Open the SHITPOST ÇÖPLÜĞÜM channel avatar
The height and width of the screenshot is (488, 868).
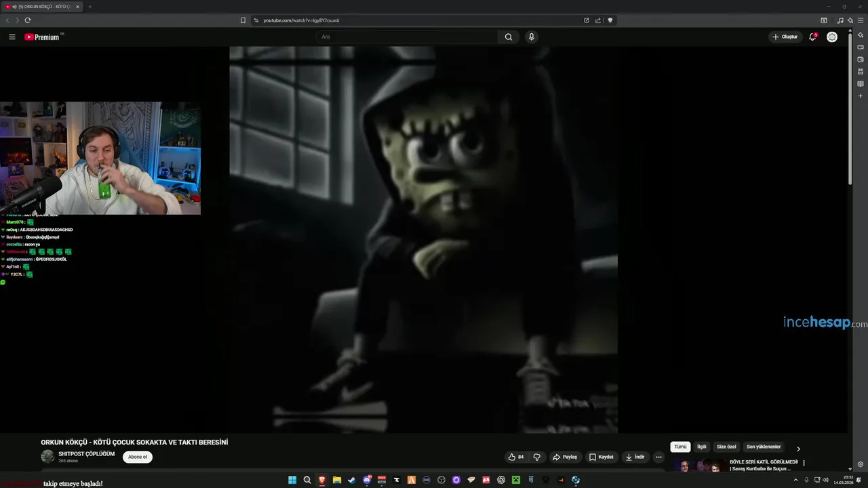click(47, 457)
